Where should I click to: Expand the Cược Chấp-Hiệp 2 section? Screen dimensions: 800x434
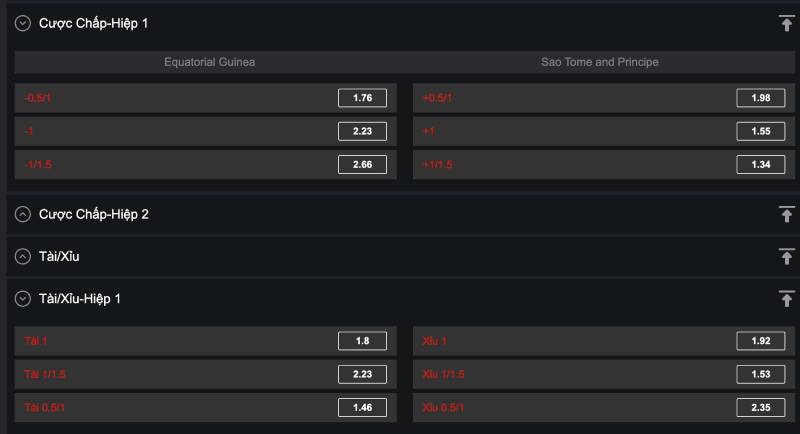coord(23,214)
